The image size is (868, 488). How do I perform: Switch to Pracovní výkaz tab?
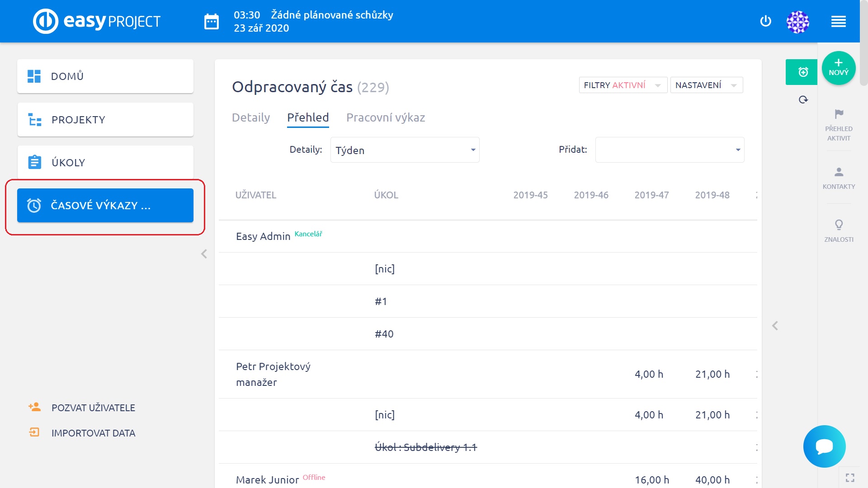click(386, 117)
